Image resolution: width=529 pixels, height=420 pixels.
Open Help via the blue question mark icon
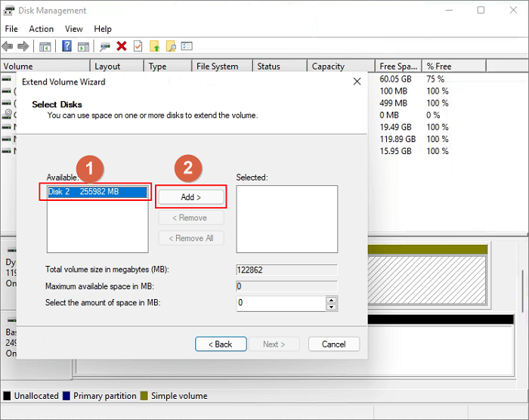point(67,46)
